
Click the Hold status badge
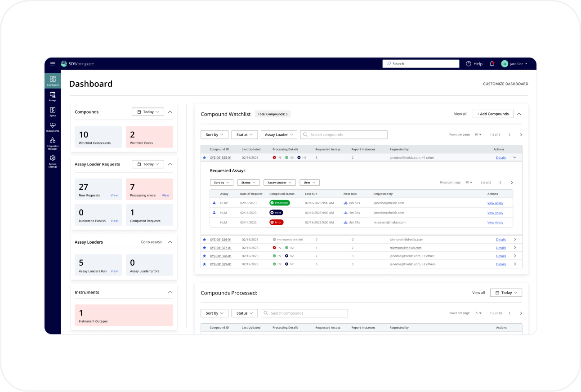point(276,213)
